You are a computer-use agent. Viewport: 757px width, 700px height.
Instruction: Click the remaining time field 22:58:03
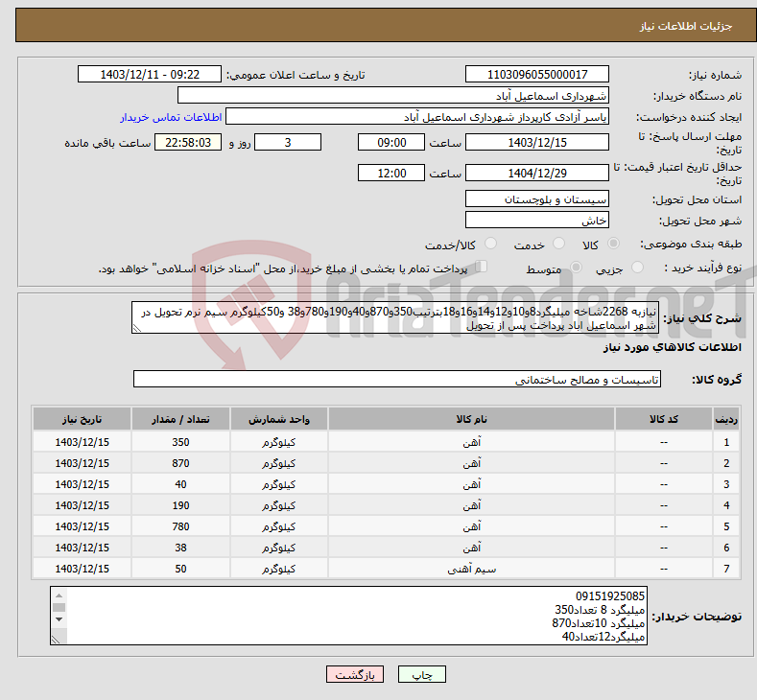pos(188,142)
